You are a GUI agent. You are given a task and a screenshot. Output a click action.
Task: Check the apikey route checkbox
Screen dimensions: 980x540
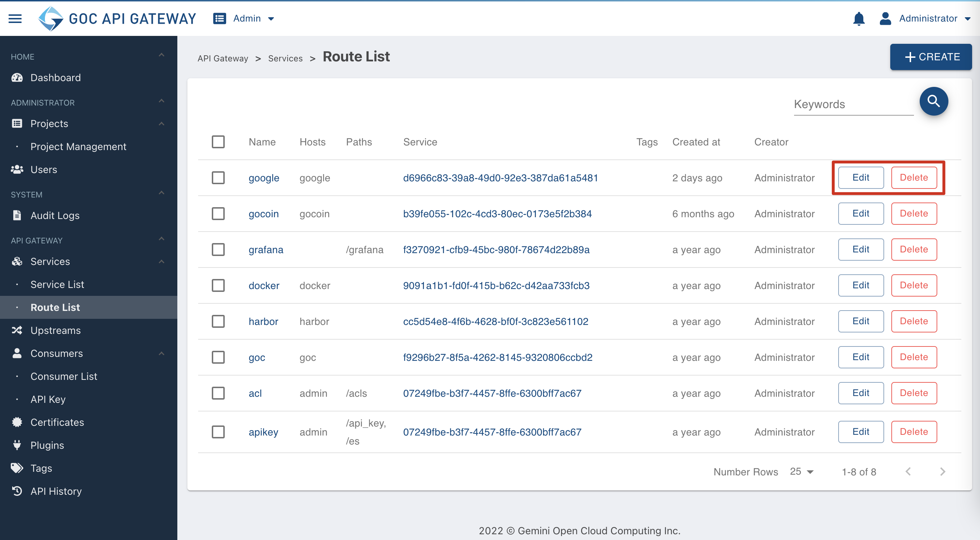218,432
